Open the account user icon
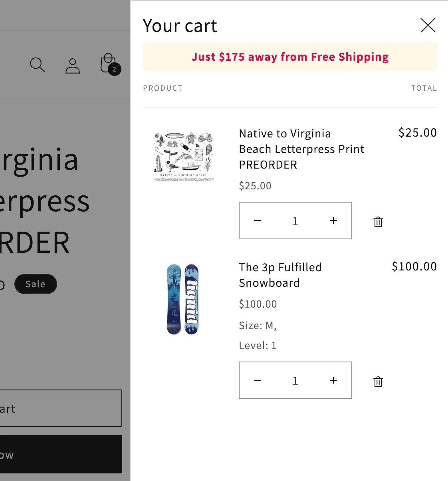Viewport: 448px width, 481px height. pos(73,66)
